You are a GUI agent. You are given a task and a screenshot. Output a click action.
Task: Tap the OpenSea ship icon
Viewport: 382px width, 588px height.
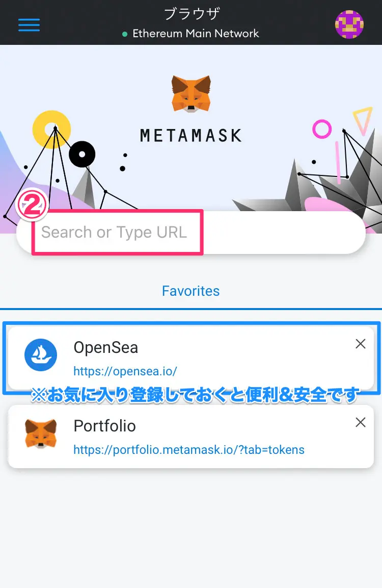(x=41, y=355)
